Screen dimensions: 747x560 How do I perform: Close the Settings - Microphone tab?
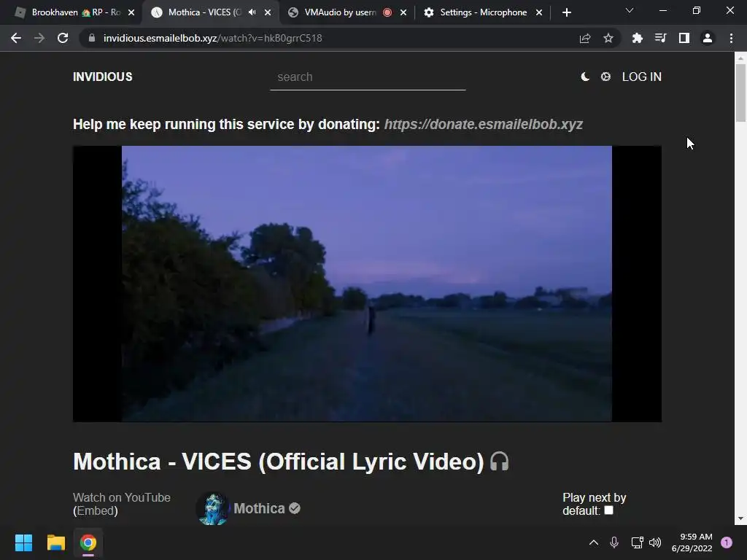539,13
